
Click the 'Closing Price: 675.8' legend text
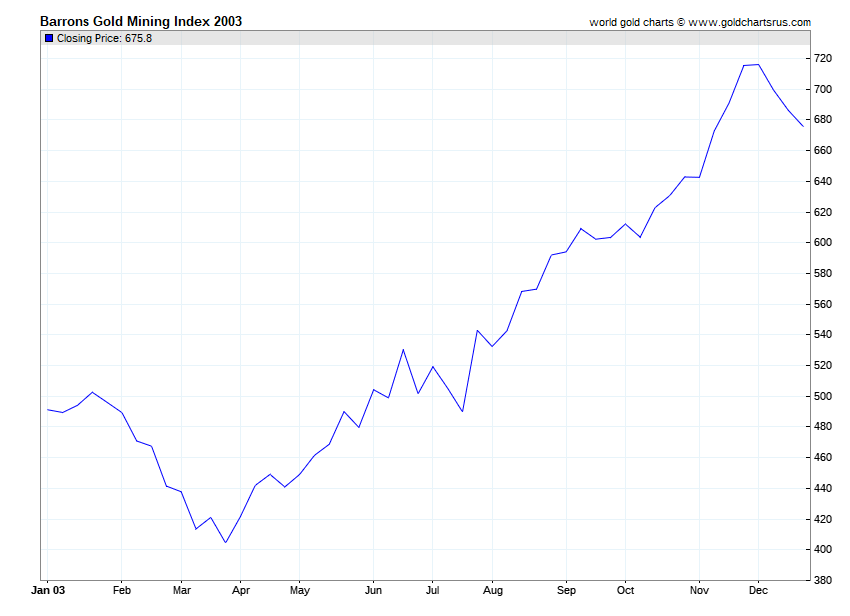point(104,38)
